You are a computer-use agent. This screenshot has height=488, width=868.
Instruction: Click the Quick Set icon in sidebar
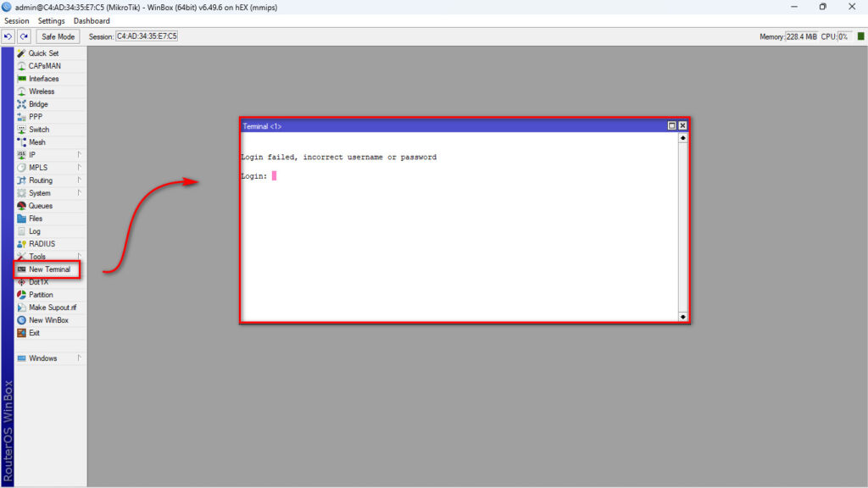(22, 53)
